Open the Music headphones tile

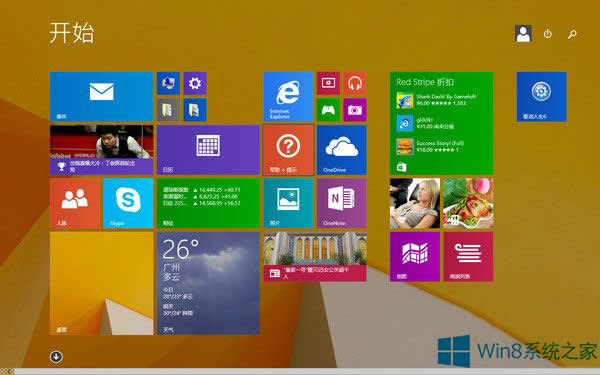(x=355, y=83)
